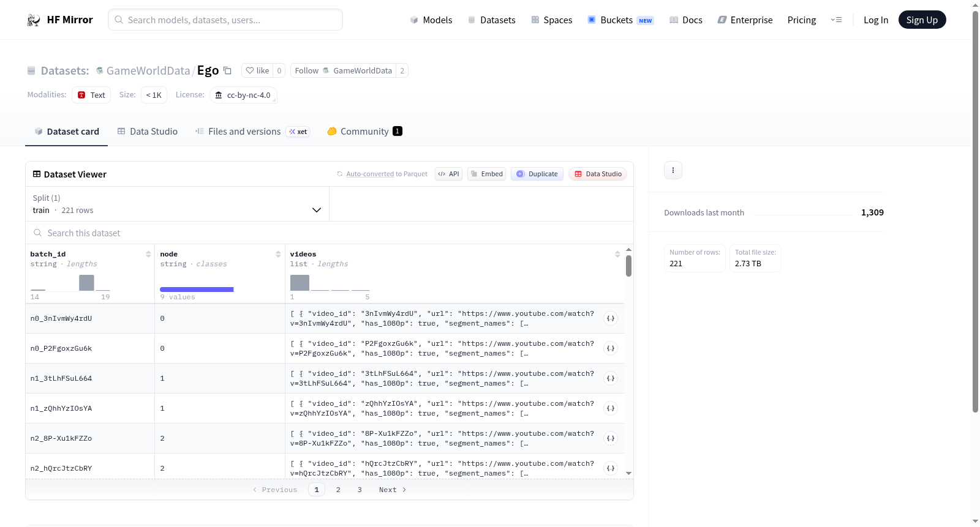The height and width of the screenshot is (527, 980).
Task: Go to page 2 of dataset
Action: coord(338,490)
